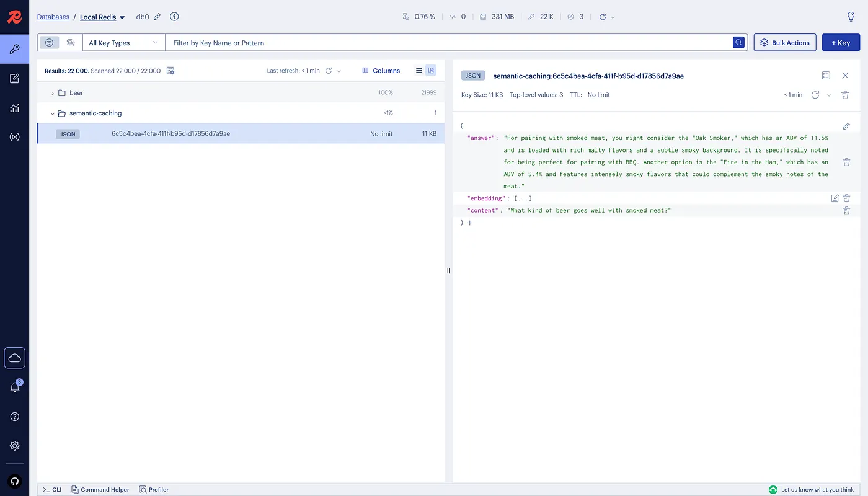Open the Workbench page in sidebar

pos(14,78)
